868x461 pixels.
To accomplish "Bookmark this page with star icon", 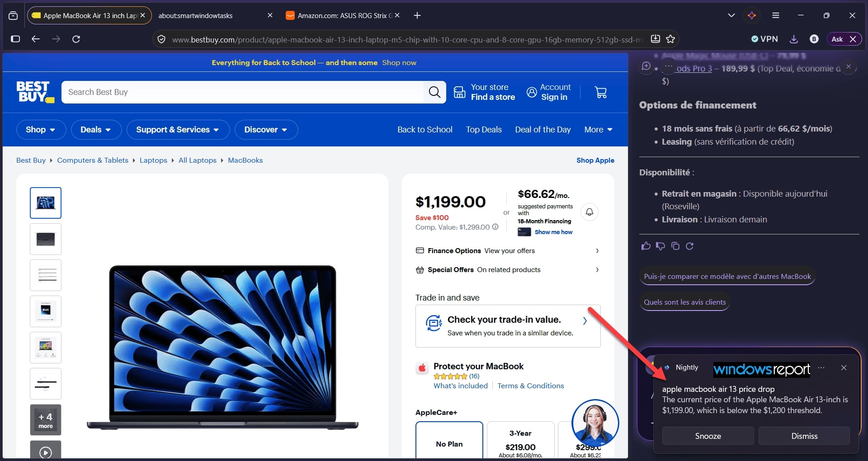I will tap(670, 39).
